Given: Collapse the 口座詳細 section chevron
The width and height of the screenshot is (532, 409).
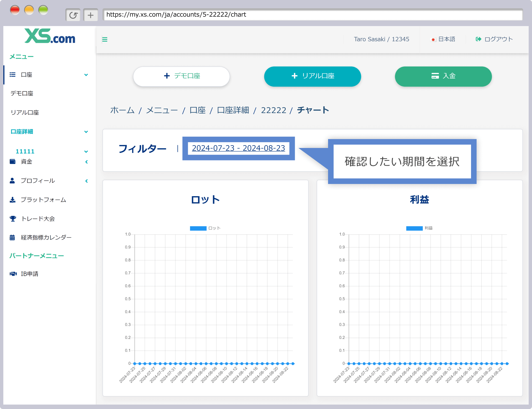Looking at the screenshot, I should click(86, 132).
